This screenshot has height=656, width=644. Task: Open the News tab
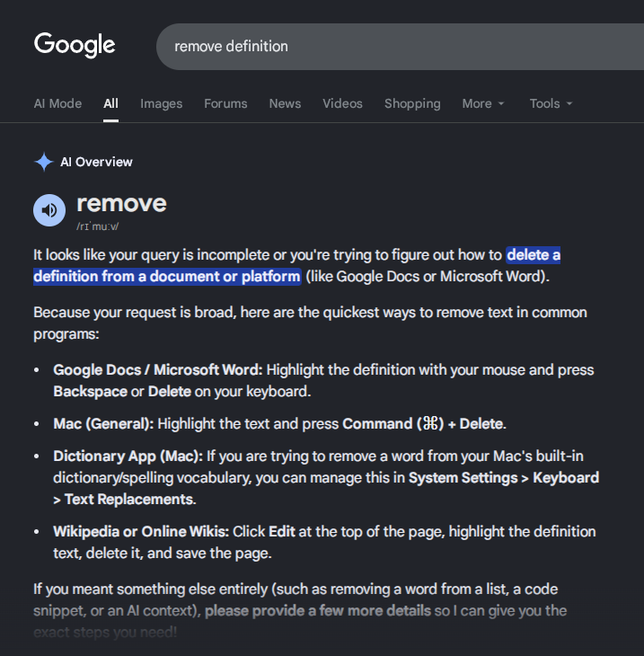[x=285, y=103]
